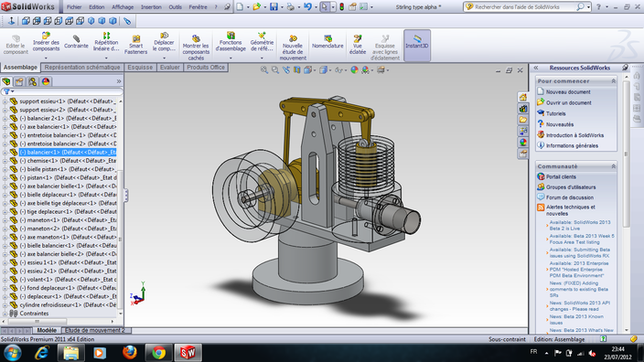Click the Undo arrow icon
This screenshot has width=644, height=362.
[x=307, y=7]
